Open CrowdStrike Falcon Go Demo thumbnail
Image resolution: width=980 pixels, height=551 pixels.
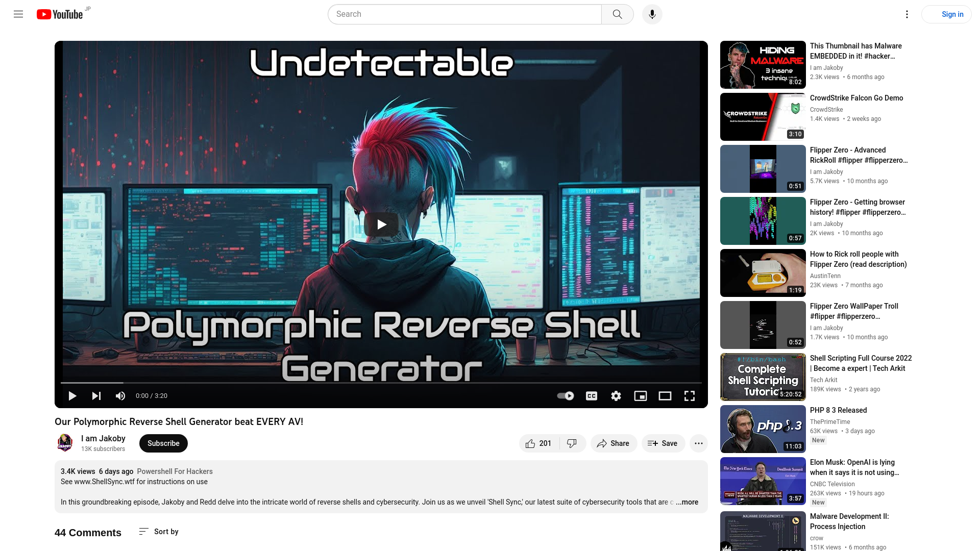tap(763, 117)
